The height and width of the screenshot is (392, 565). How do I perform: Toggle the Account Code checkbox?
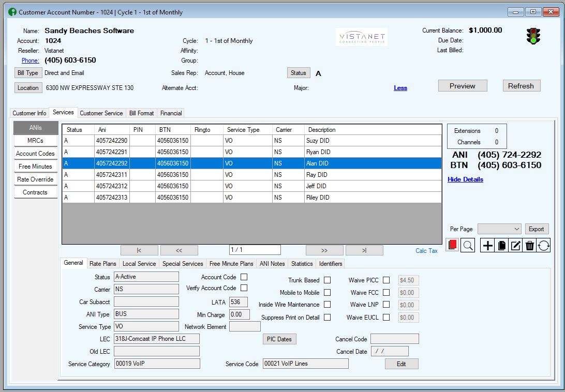244,277
